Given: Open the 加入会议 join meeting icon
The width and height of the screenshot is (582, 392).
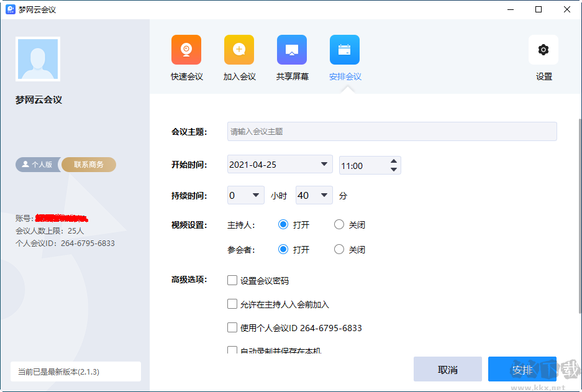Looking at the screenshot, I should click(x=239, y=50).
